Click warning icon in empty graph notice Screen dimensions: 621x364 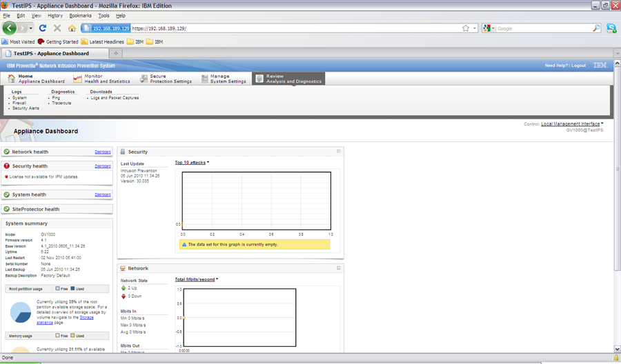[184, 245]
